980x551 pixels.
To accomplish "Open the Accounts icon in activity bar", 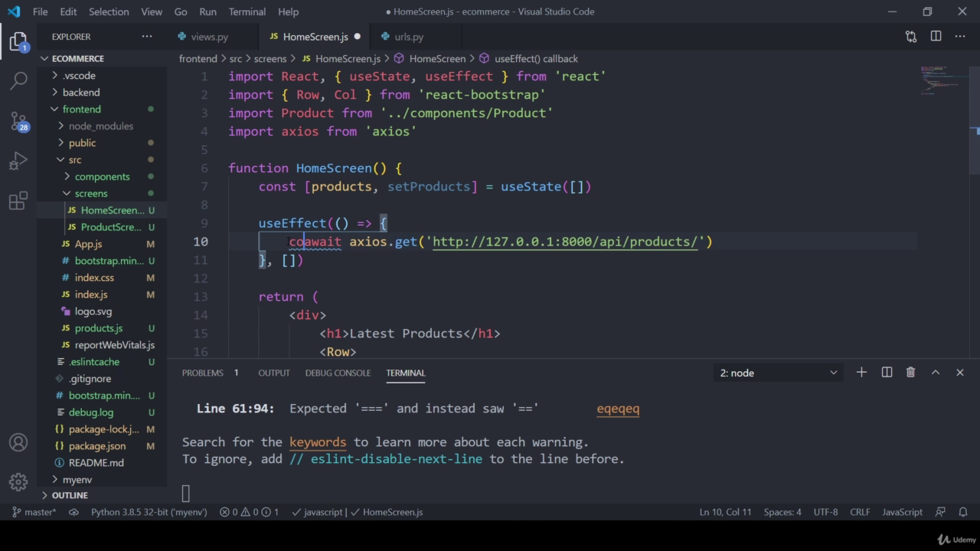I will pyautogui.click(x=18, y=442).
